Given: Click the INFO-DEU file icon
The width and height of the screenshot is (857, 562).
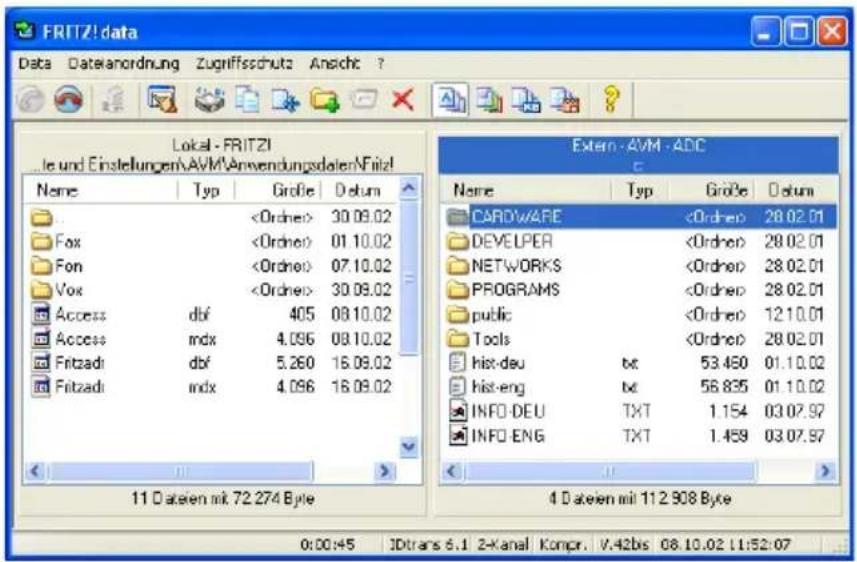Looking at the screenshot, I should pyautogui.click(x=458, y=411).
